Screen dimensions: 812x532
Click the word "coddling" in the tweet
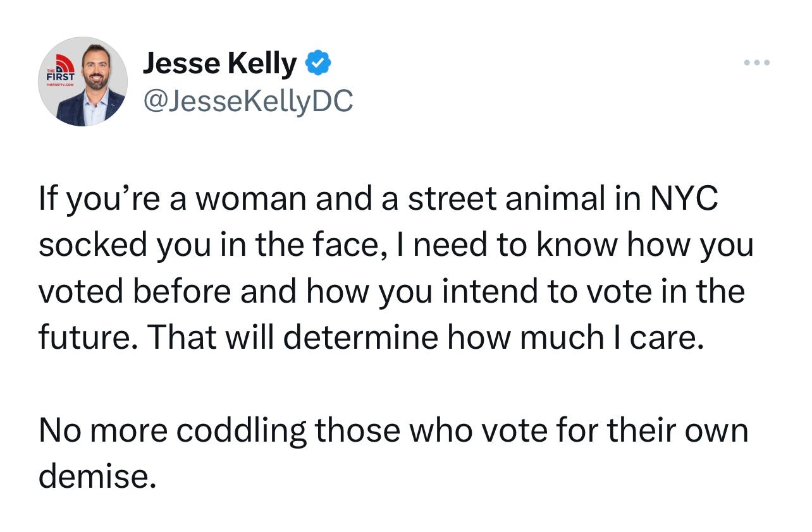(241, 430)
